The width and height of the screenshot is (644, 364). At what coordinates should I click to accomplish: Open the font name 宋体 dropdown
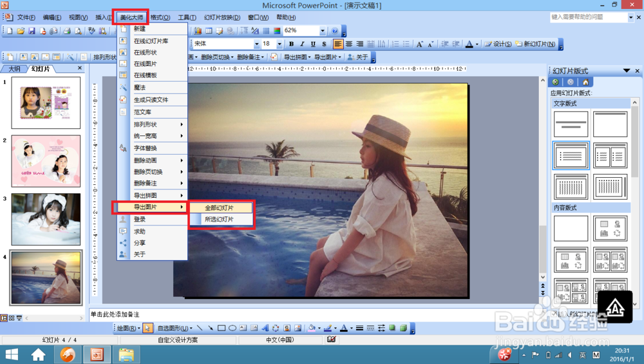point(257,44)
